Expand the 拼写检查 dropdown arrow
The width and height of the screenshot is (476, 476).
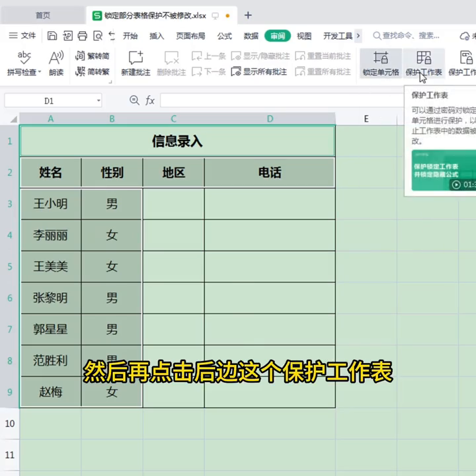click(x=40, y=72)
